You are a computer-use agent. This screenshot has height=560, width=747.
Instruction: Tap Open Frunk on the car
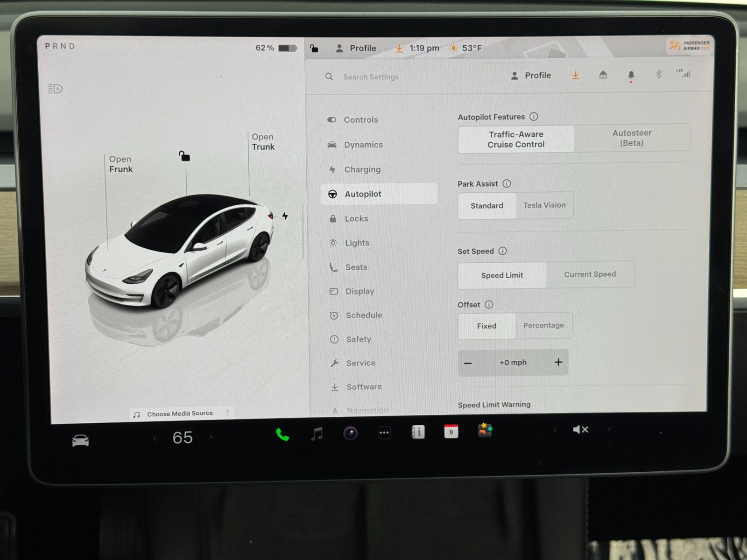pos(120,164)
